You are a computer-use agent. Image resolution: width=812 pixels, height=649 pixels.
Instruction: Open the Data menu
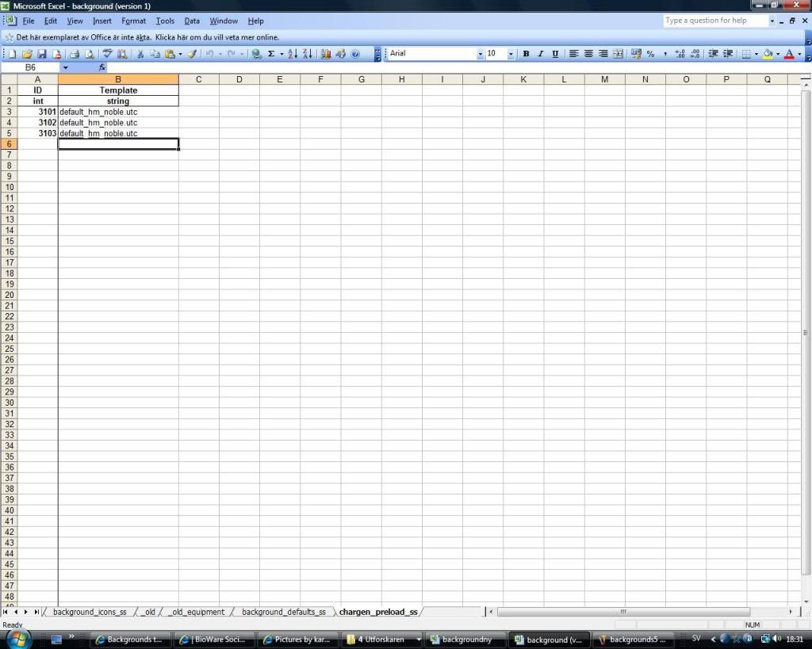pyautogui.click(x=192, y=21)
